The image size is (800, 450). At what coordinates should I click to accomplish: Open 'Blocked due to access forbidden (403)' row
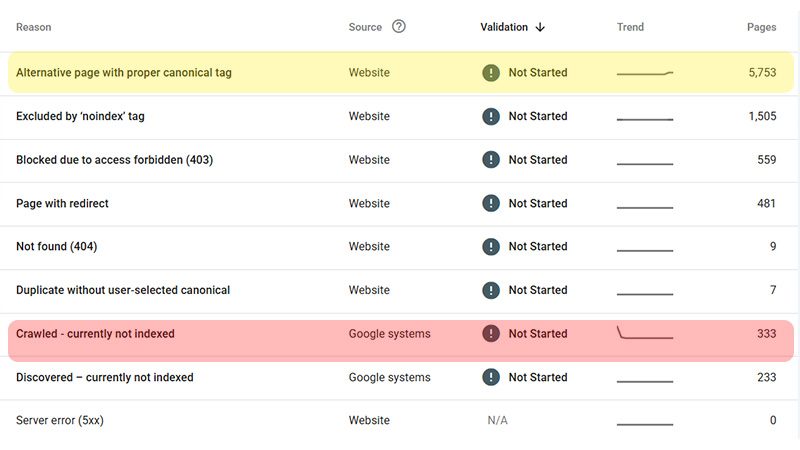tap(400, 160)
